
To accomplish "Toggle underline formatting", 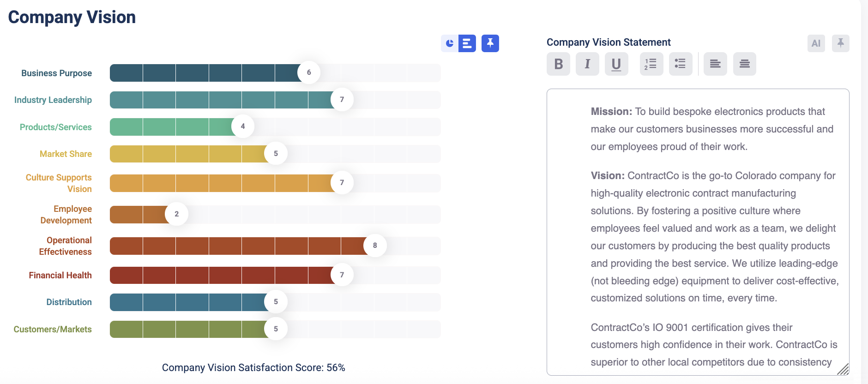I will click(x=616, y=64).
